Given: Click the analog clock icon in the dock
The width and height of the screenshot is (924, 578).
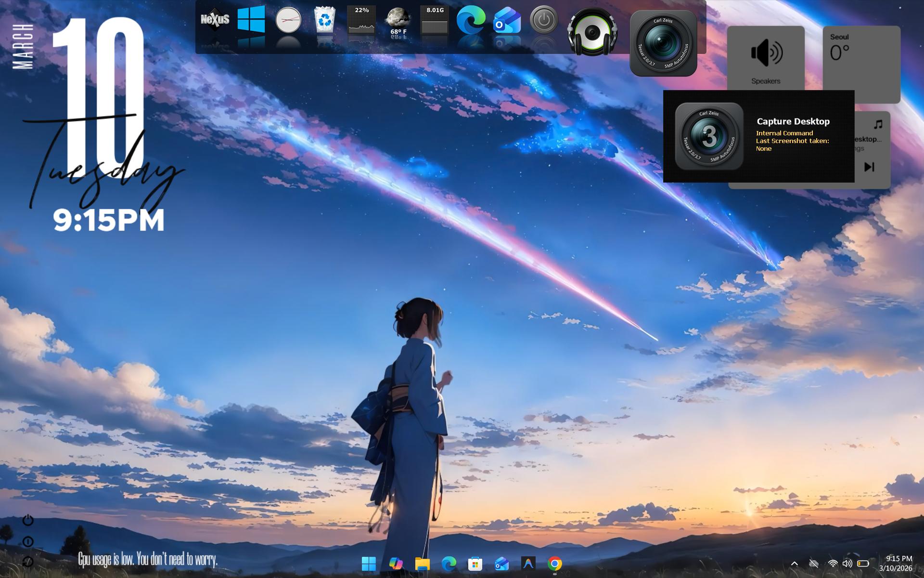Looking at the screenshot, I should (288, 20).
